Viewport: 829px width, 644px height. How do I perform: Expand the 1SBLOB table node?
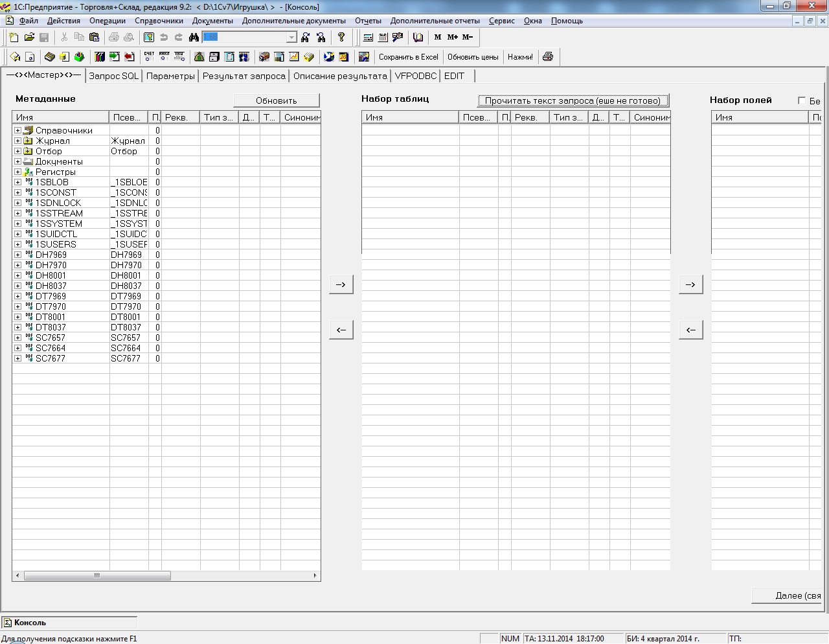(x=17, y=182)
